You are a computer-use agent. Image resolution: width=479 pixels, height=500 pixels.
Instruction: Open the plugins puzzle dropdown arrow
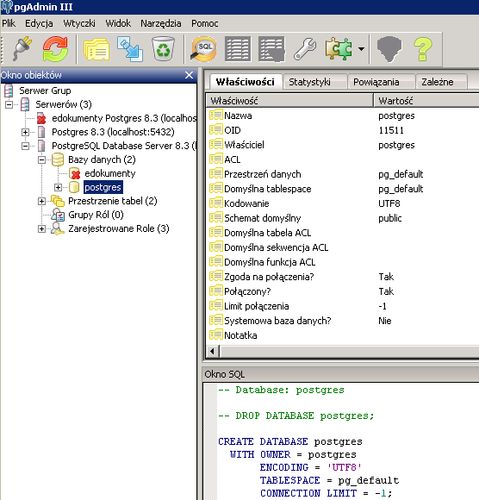click(x=361, y=49)
